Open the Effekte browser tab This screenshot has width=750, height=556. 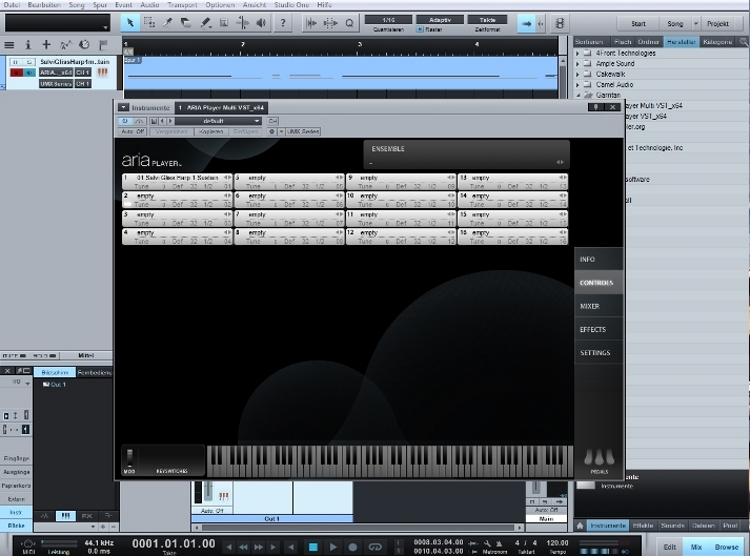(x=642, y=525)
